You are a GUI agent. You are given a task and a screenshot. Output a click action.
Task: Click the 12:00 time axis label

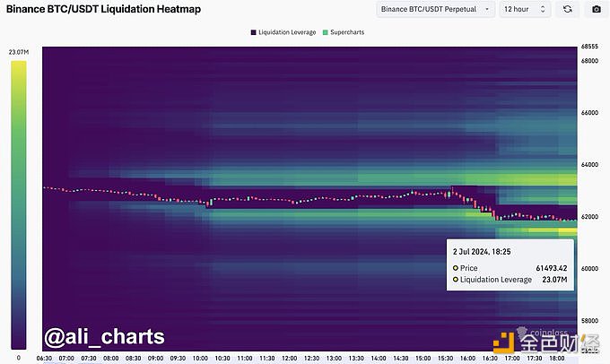(x=290, y=358)
